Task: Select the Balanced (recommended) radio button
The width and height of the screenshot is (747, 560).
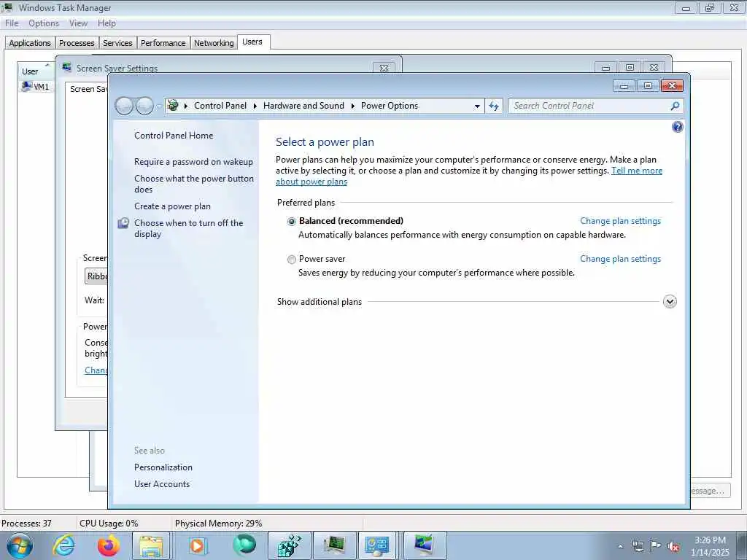Action: [292, 222]
